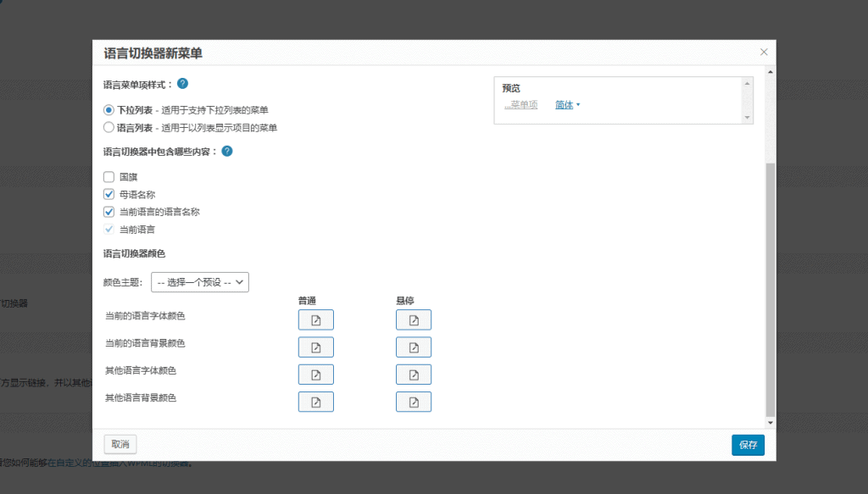Click the dialog scrollbar down arrow
This screenshot has height=494, width=868.
pos(770,423)
